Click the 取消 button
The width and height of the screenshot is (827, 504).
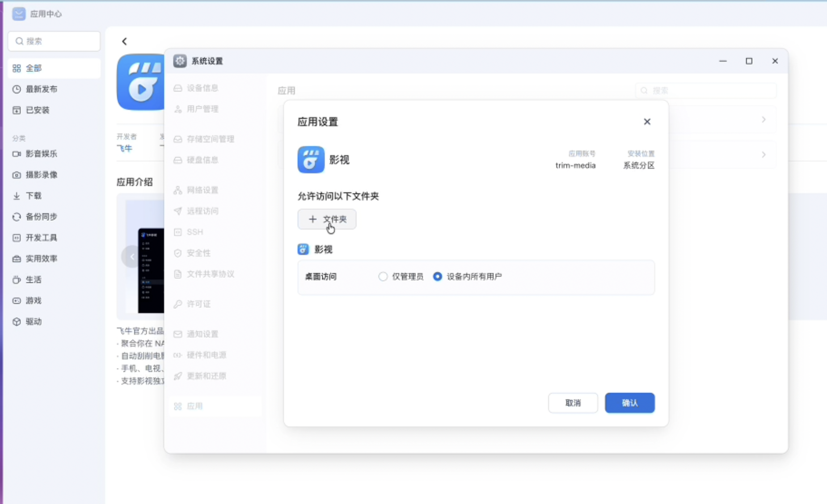573,403
